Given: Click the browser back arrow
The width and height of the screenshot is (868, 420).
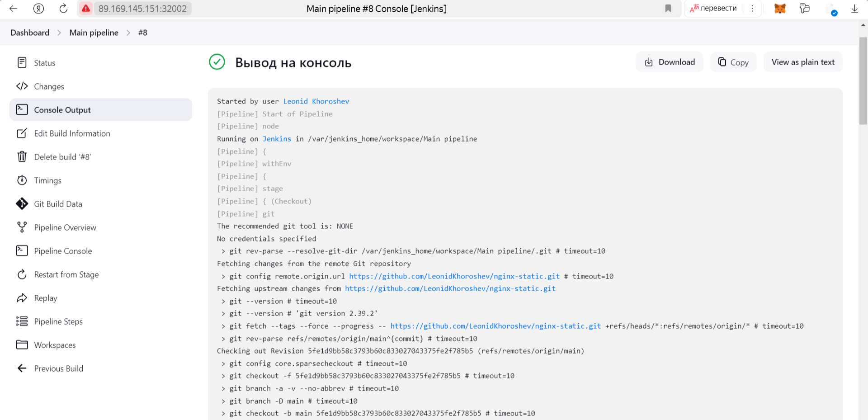Looking at the screenshot, I should (13, 9).
